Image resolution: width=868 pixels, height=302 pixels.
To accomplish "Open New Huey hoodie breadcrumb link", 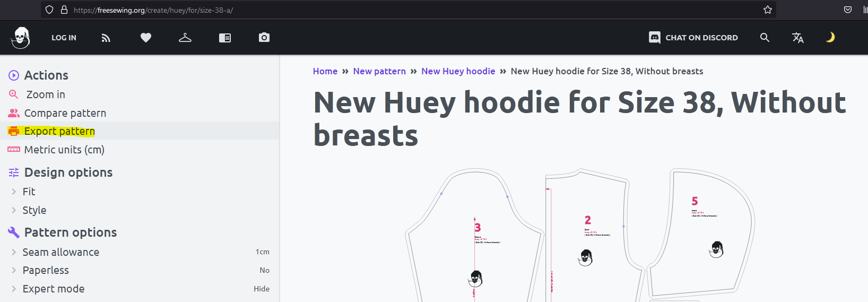I will pyautogui.click(x=458, y=71).
